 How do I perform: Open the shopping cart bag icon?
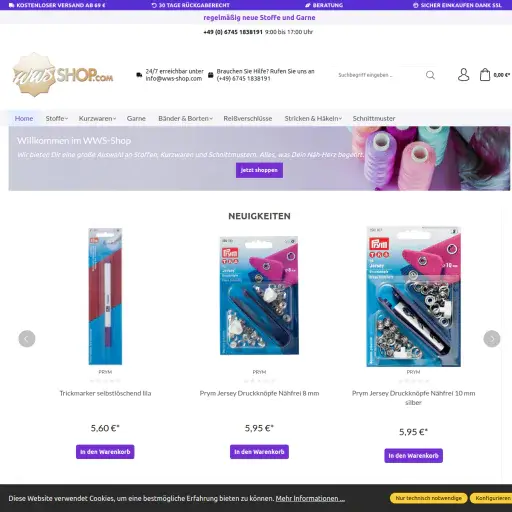point(485,75)
